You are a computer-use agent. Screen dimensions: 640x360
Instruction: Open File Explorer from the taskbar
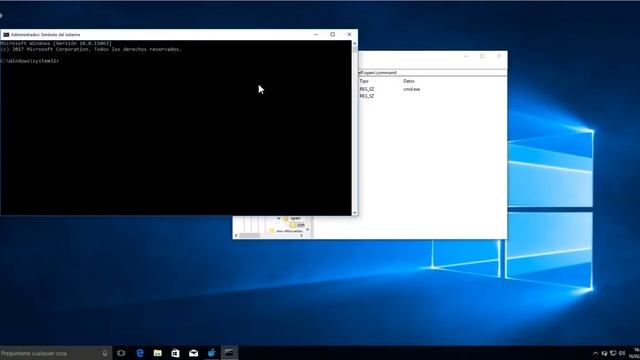tap(158, 353)
